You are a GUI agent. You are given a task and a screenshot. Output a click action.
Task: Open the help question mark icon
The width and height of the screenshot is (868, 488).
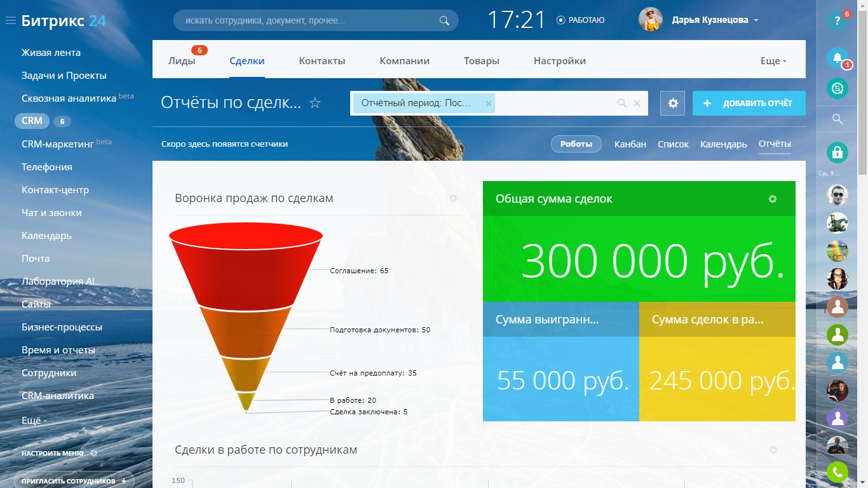click(837, 21)
